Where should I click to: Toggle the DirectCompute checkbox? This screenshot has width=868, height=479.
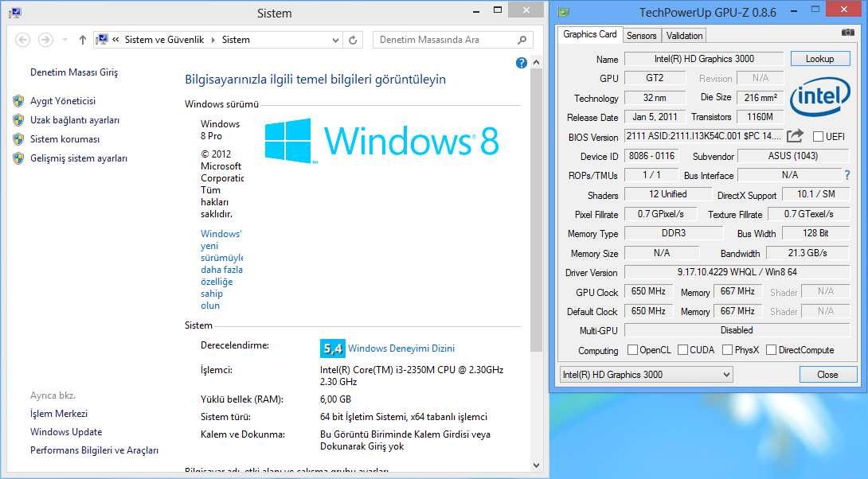[x=771, y=350]
